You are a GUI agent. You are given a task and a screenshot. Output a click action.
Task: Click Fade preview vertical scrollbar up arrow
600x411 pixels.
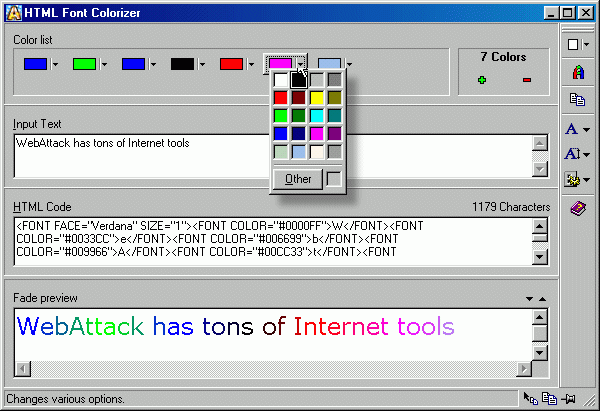coord(540,317)
